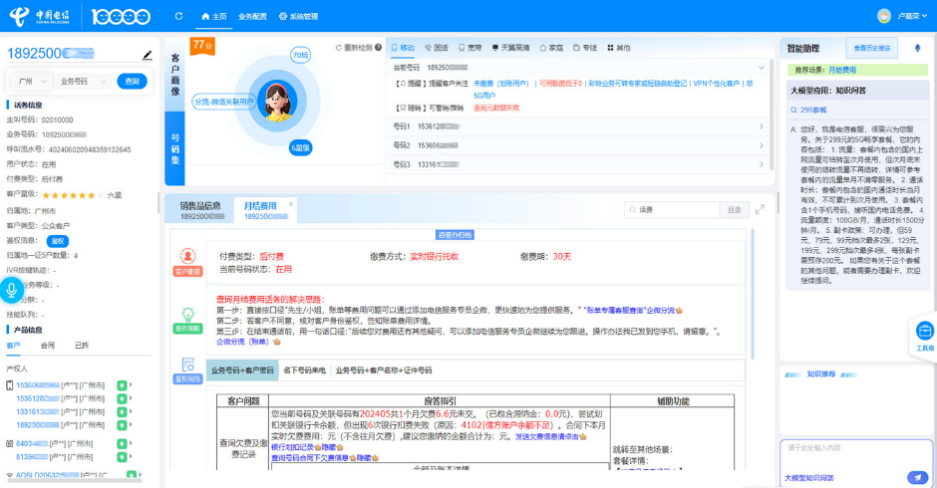Expand the 号码1 row chevron
Viewport: 937px width, 488px height.
762,126
